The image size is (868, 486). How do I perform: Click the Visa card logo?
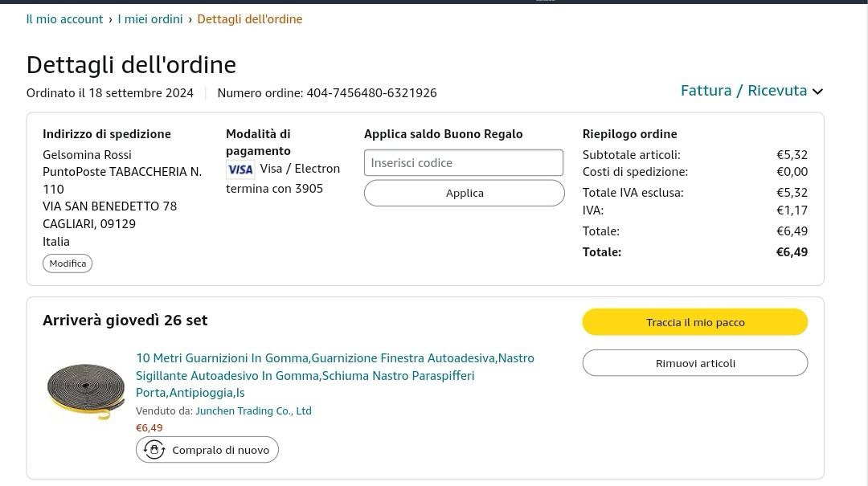240,169
